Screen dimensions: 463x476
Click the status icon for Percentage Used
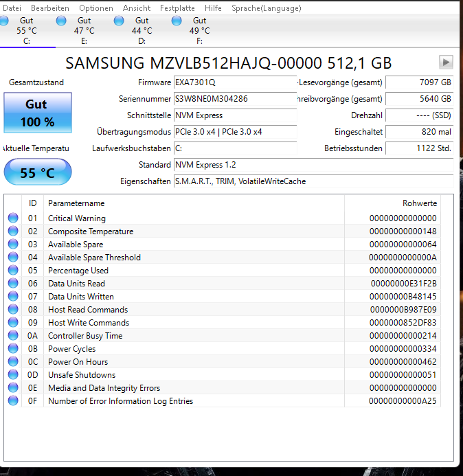point(13,270)
